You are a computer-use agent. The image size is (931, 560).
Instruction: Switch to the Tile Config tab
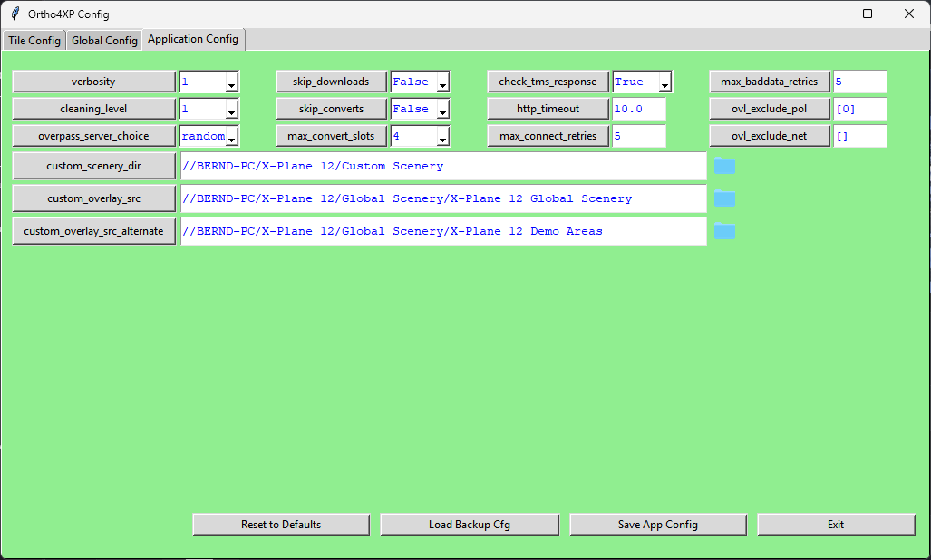click(x=34, y=41)
